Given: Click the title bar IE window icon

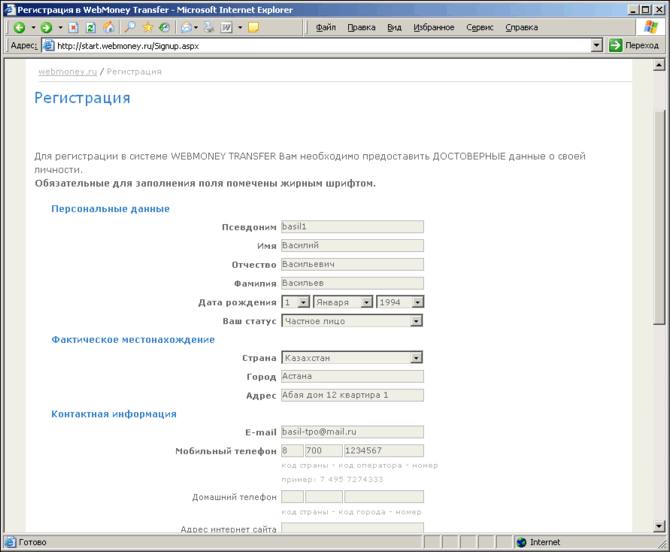Looking at the screenshot, I should tap(9, 9).
